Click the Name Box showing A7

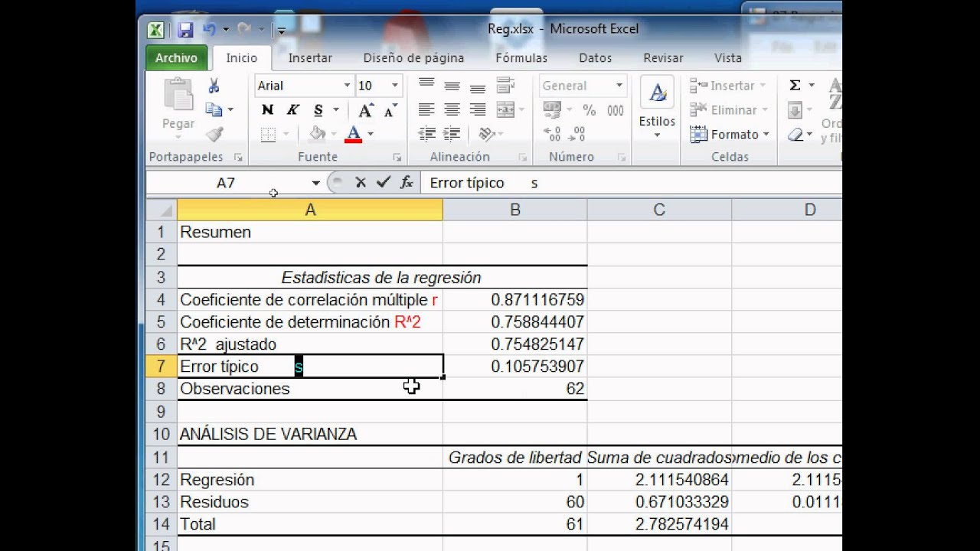(x=226, y=183)
